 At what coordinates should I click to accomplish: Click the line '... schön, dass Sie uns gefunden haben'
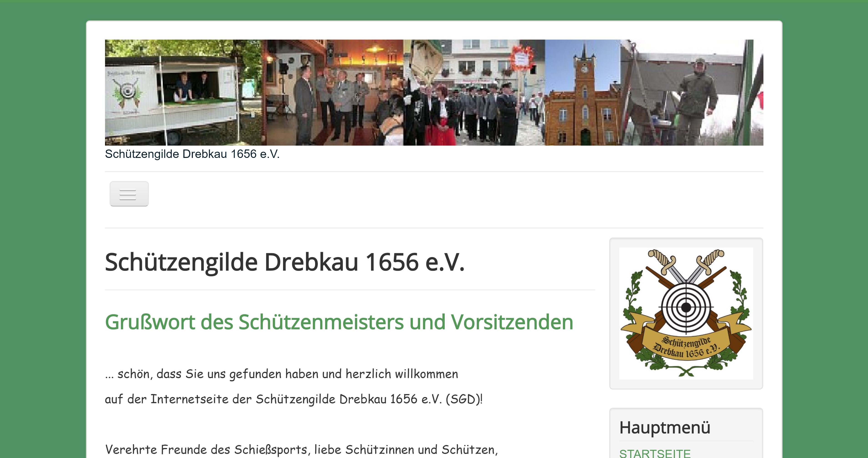[x=281, y=374]
